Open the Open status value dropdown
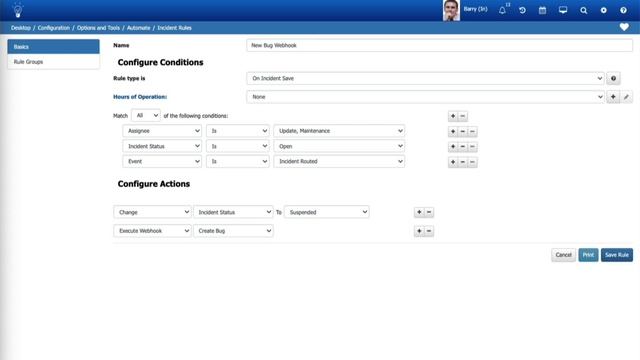 (x=339, y=146)
